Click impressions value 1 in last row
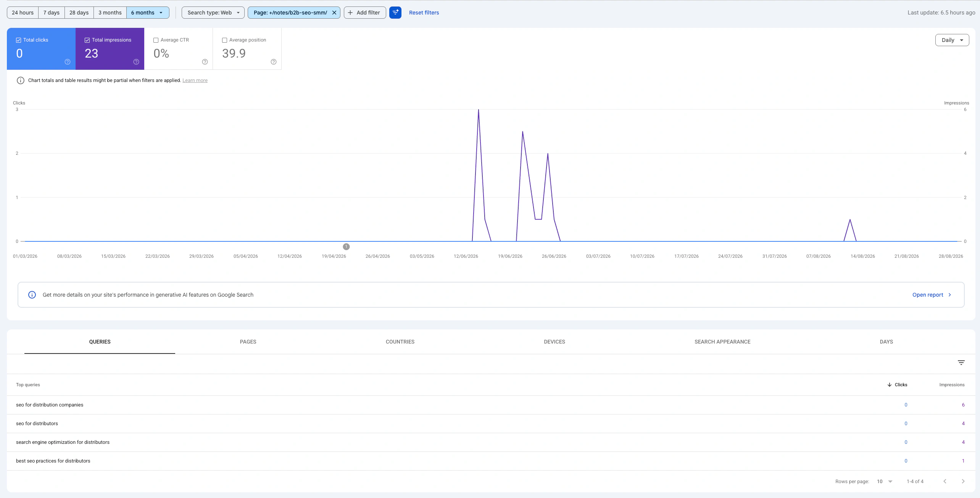This screenshot has width=980, height=498. tap(963, 461)
